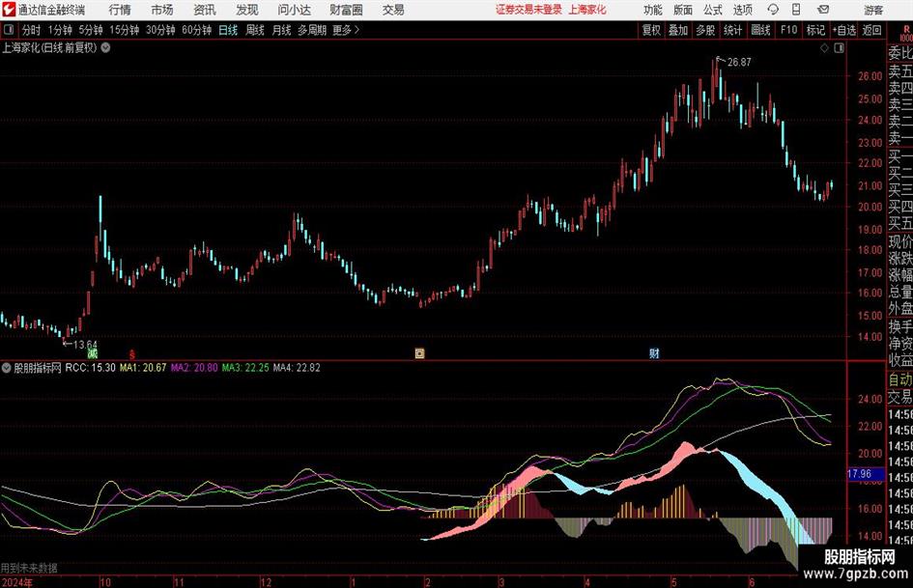This screenshot has width=913, height=588.
Task: Click the 委比 label in right panel
Action: coord(900,53)
